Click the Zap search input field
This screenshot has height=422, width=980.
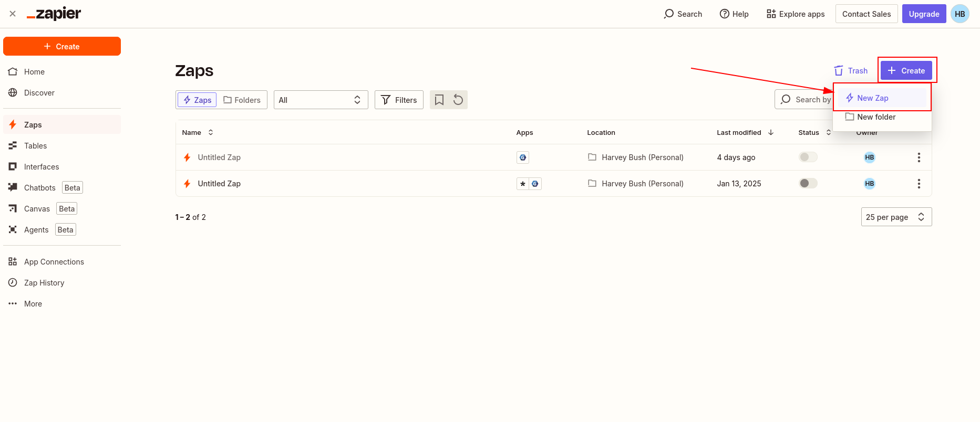804,100
